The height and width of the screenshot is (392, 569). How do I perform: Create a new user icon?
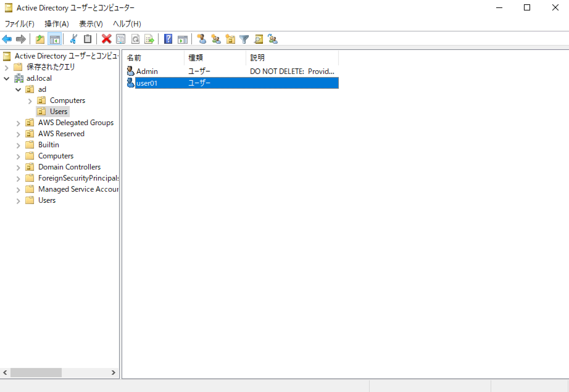pos(201,39)
